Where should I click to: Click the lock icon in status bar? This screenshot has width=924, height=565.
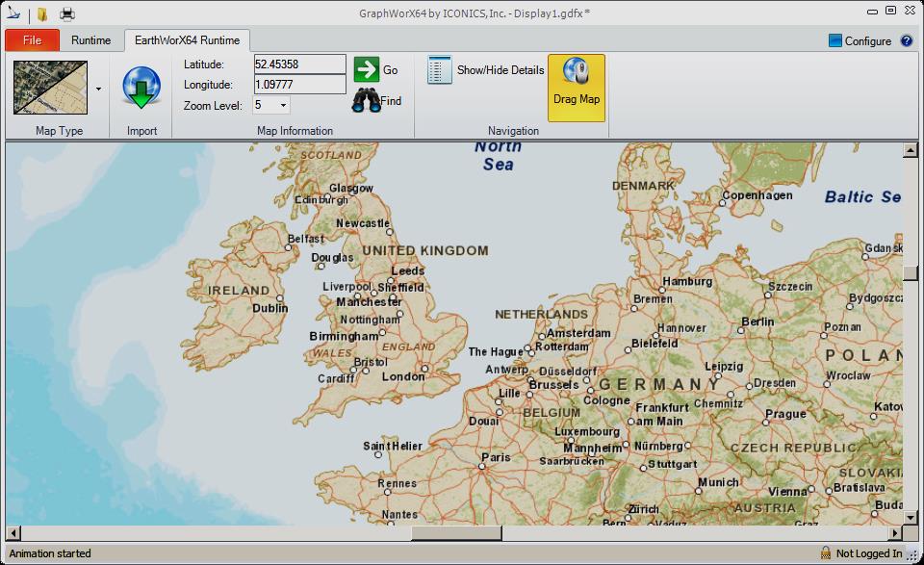(826, 552)
